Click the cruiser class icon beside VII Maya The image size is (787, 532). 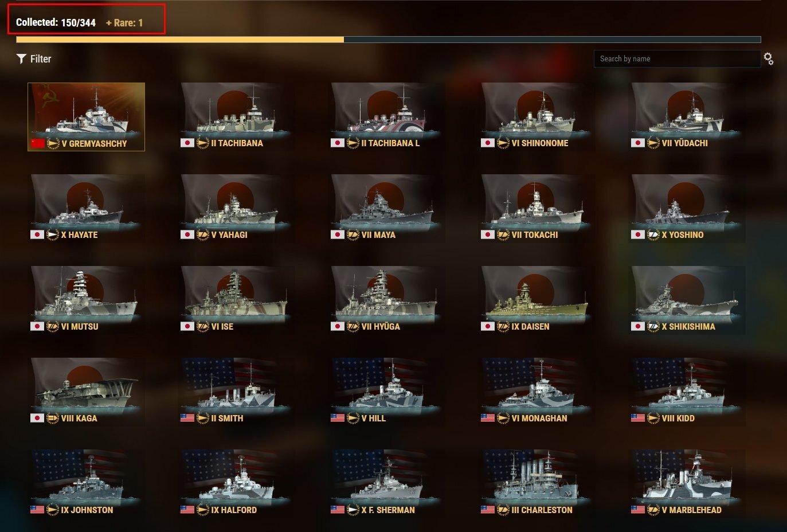(353, 234)
